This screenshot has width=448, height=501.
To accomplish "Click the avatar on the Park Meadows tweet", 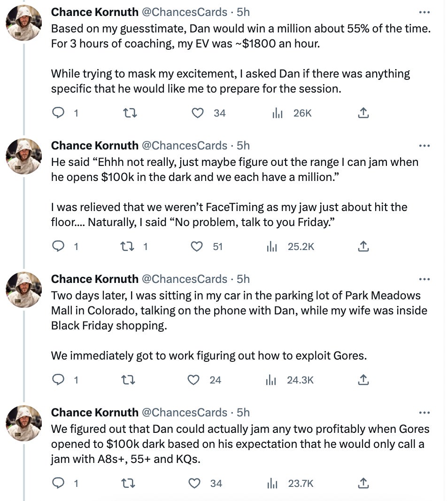I will 23,290.
